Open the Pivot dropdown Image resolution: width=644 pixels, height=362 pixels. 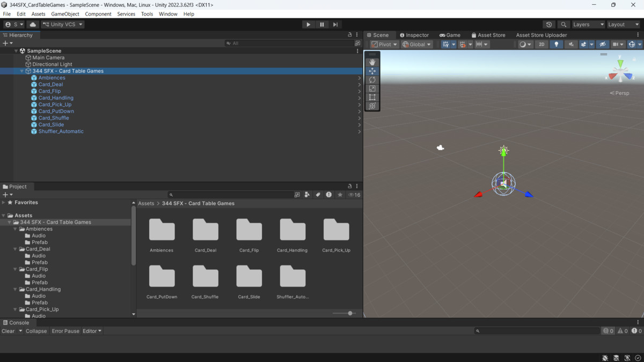385,45
